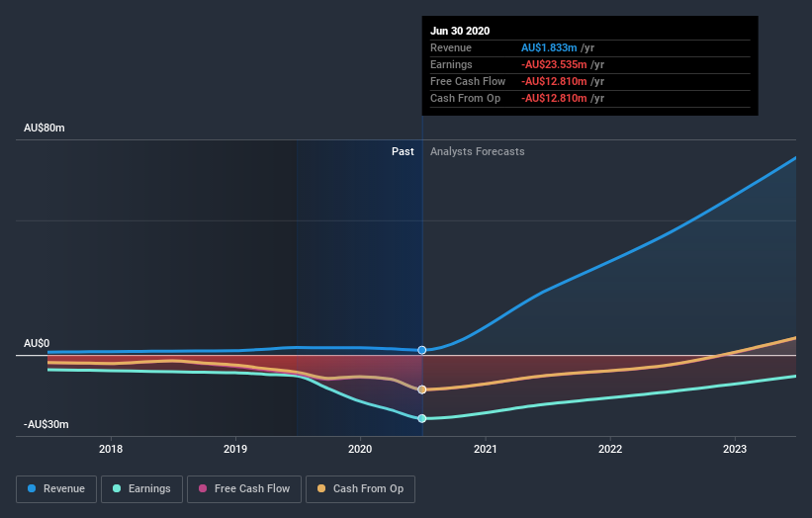Click the Revenue data point on Jun 30 2020
This screenshot has height=518, width=812.
[x=422, y=350]
